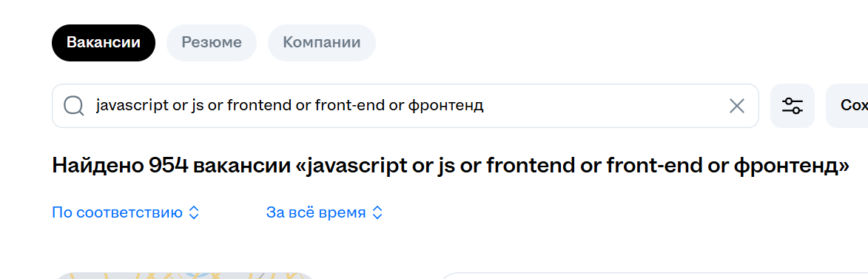Click the magnifying glass search icon
This screenshot has height=279, width=868.
[x=73, y=106]
